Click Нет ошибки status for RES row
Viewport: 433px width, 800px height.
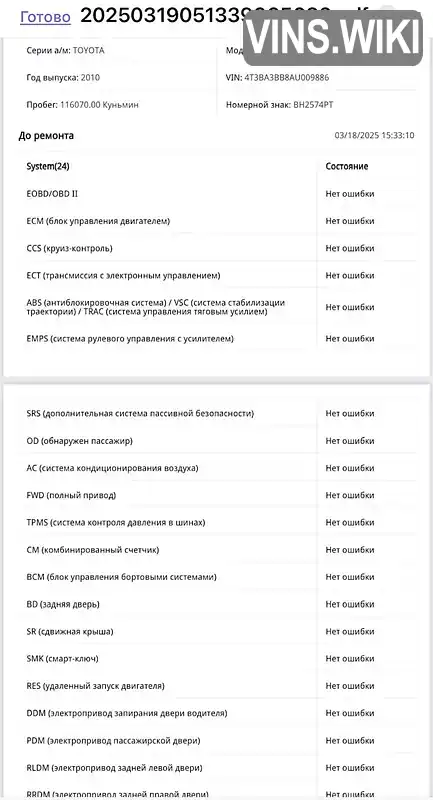[x=350, y=686]
